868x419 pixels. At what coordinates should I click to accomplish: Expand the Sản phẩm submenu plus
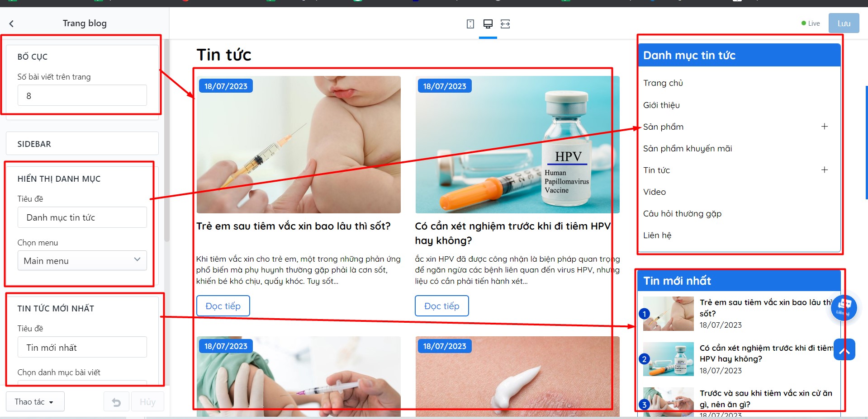coord(825,127)
